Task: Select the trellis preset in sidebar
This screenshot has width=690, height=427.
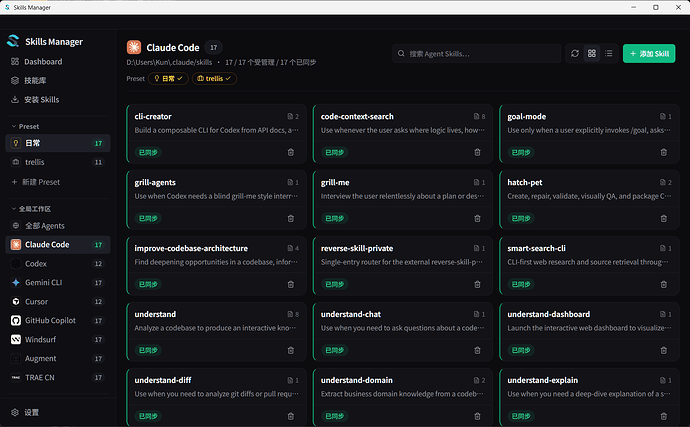Action: click(x=58, y=162)
